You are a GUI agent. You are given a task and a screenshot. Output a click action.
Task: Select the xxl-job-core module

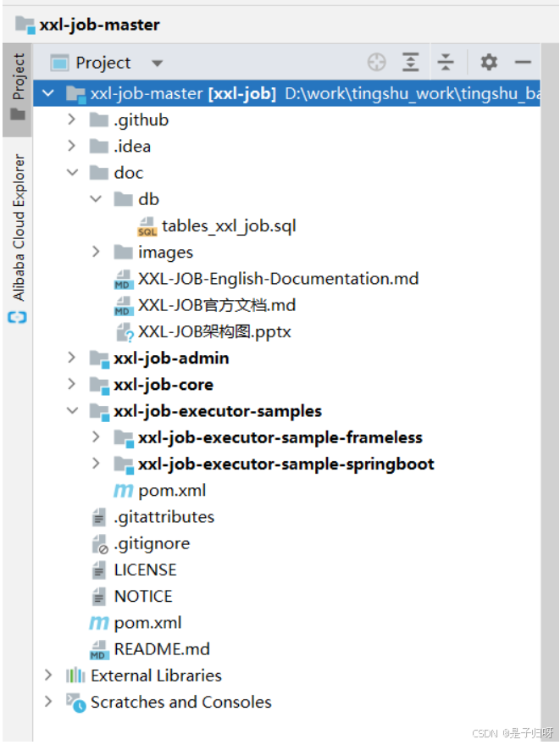[164, 385]
